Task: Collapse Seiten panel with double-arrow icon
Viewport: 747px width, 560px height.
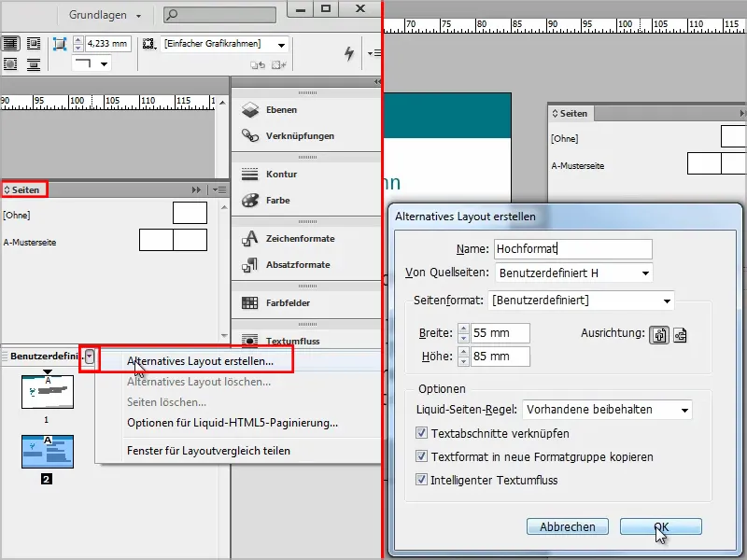Action: pos(196,190)
